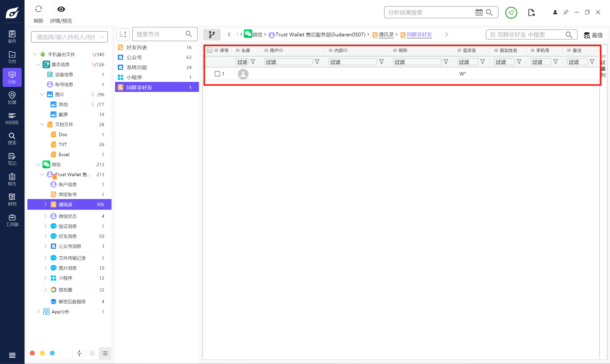Tick the checkbox for row 1

click(x=217, y=74)
